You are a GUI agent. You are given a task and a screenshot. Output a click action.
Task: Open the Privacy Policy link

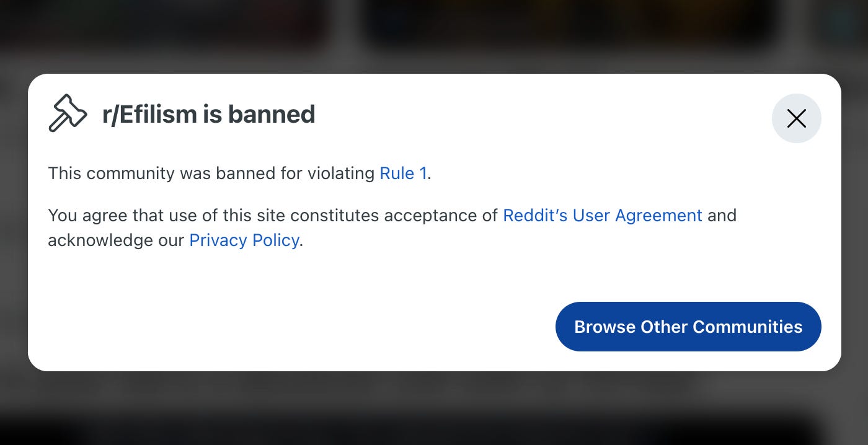[244, 240]
